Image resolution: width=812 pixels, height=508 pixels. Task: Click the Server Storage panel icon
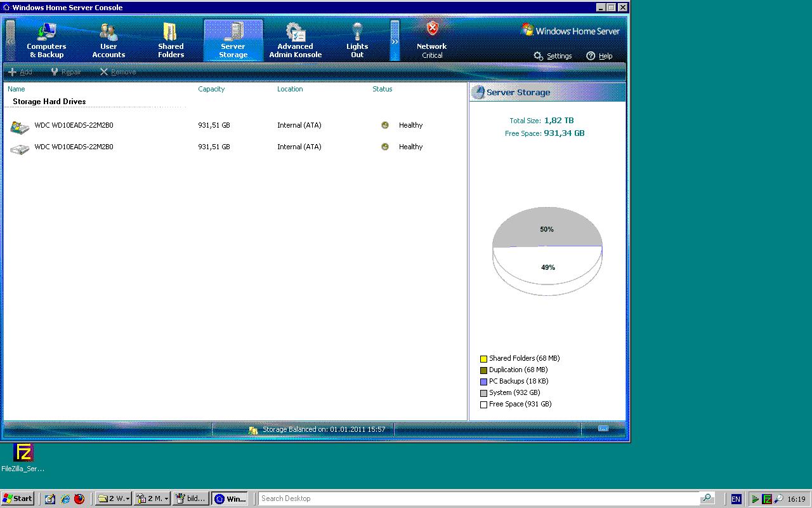479,92
